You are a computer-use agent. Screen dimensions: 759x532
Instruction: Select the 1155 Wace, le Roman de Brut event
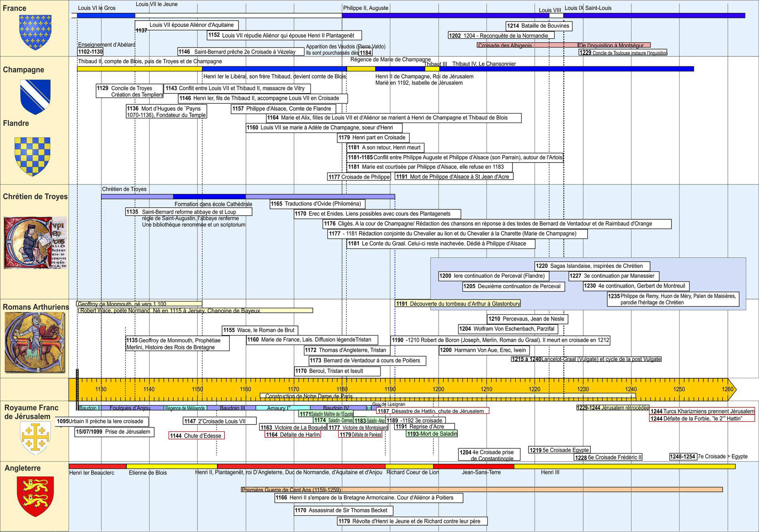(x=260, y=330)
